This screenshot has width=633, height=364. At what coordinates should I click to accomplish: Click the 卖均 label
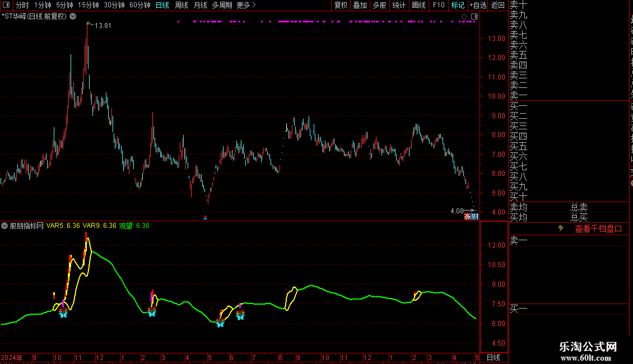[518, 207]
